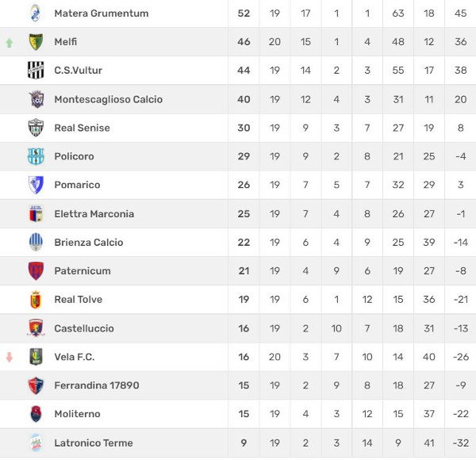Click the green up arrow beside Melfi

click(x=9, y=43)
